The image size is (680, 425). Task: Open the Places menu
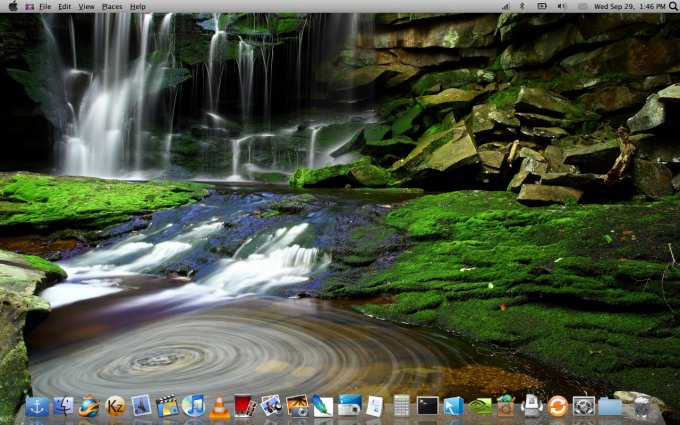coord(112,6)
